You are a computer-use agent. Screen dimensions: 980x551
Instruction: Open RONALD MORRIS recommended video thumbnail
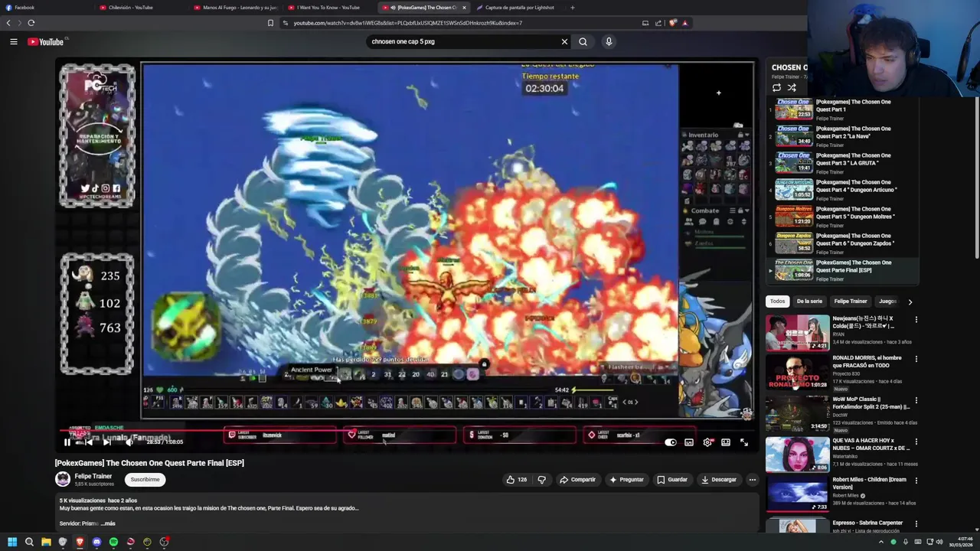[x=797, y=372]
